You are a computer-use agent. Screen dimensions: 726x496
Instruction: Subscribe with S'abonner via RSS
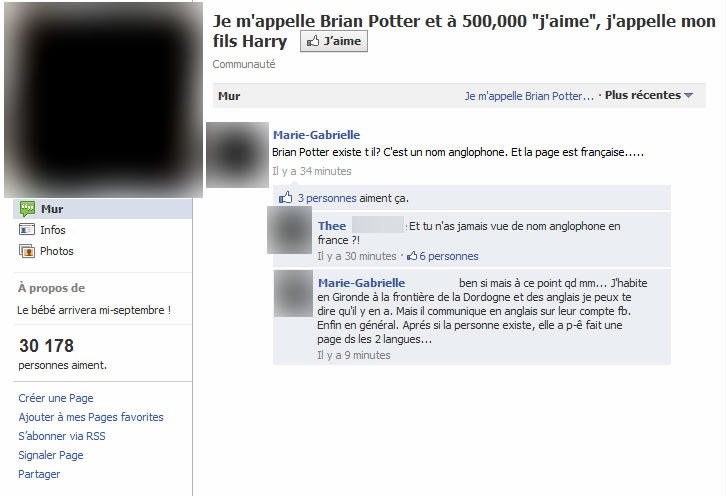pos(62,436)
